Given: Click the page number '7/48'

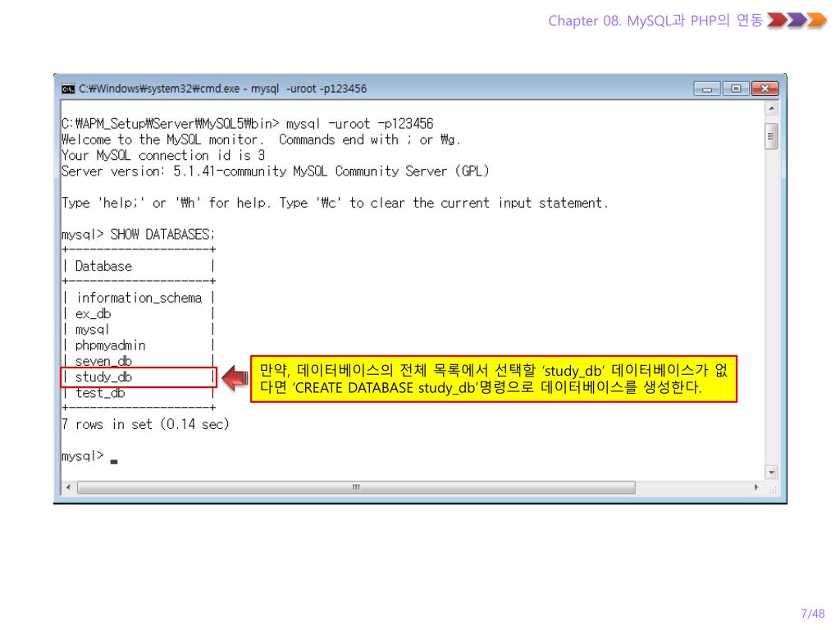Looking at the screenshot, I should click(813, 614).
